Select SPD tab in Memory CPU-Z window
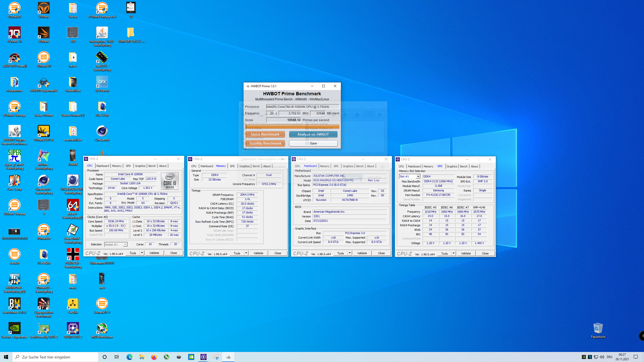Viewport: 644px width, 362px height. [x=232, y=166]
